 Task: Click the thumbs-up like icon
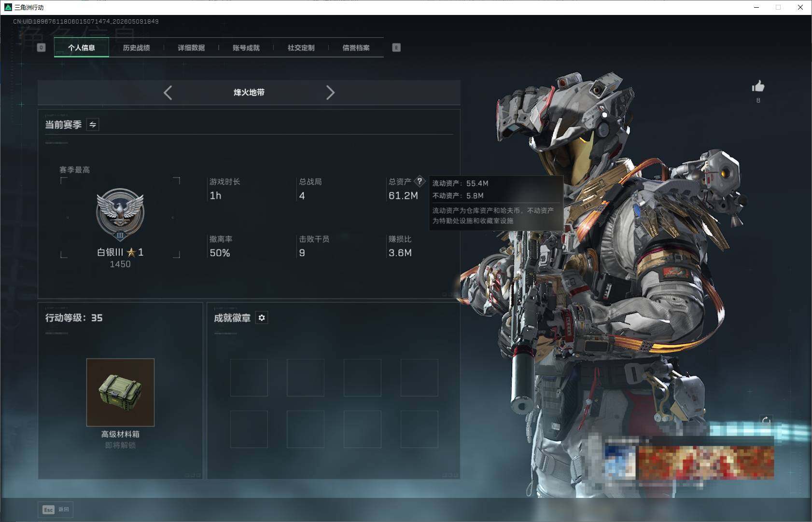(x=758, y=86)
